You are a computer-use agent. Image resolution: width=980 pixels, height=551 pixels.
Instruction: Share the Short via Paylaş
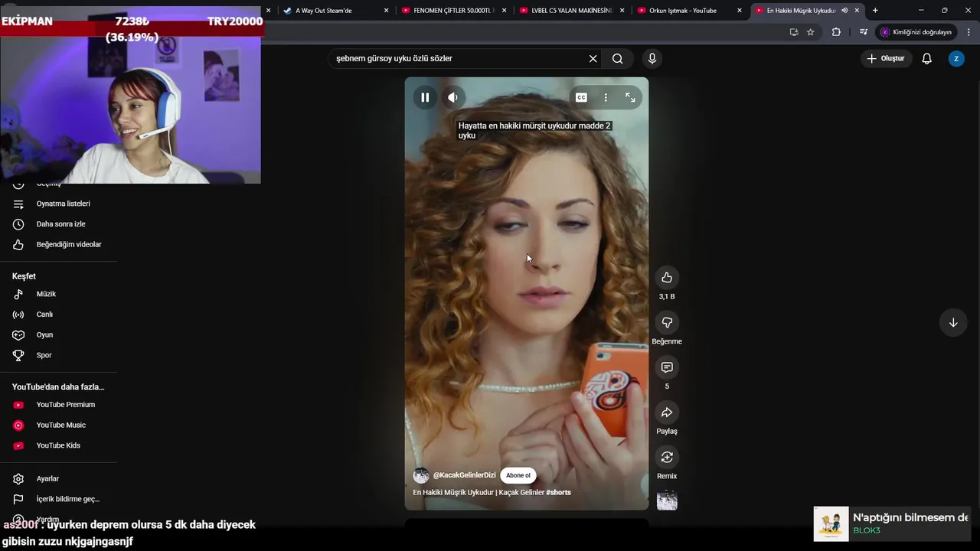(667, 412)
